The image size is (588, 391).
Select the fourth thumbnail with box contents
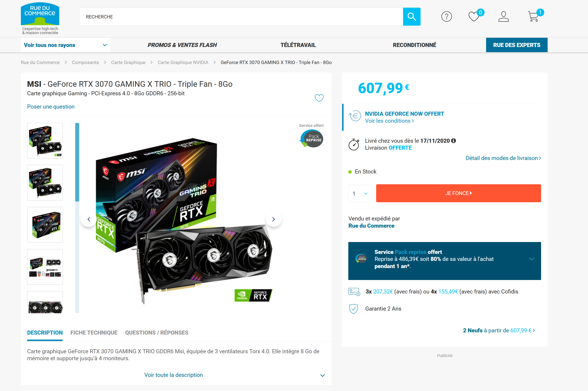tap(45, 267)
